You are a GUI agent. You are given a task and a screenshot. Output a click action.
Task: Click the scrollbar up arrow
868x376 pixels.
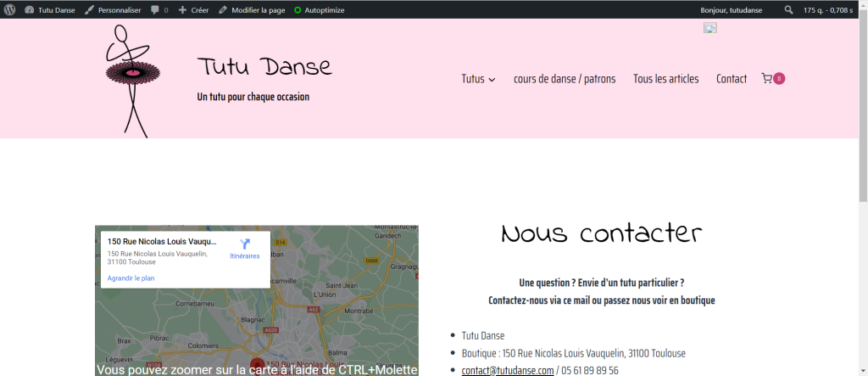(x=863, y=5)
